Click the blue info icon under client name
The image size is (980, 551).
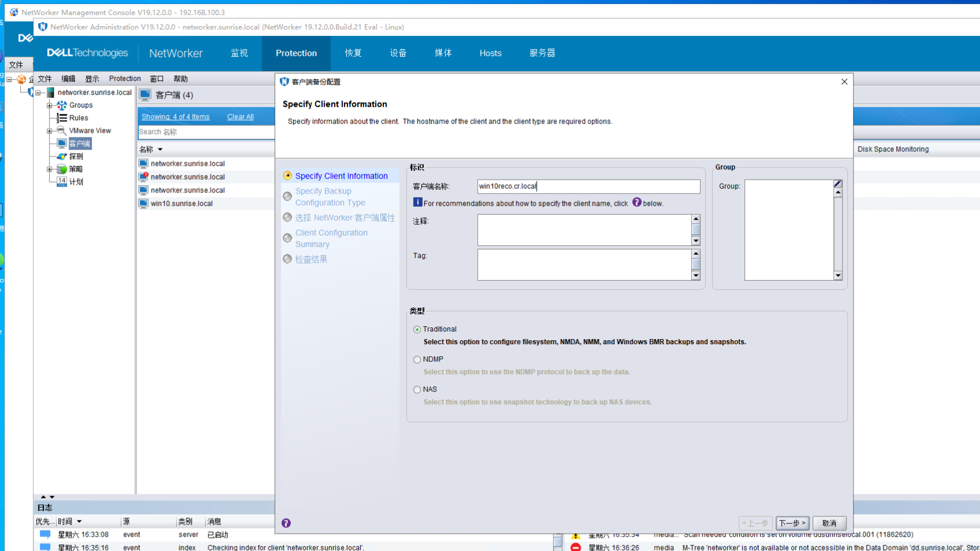click(x=418, y=202)
